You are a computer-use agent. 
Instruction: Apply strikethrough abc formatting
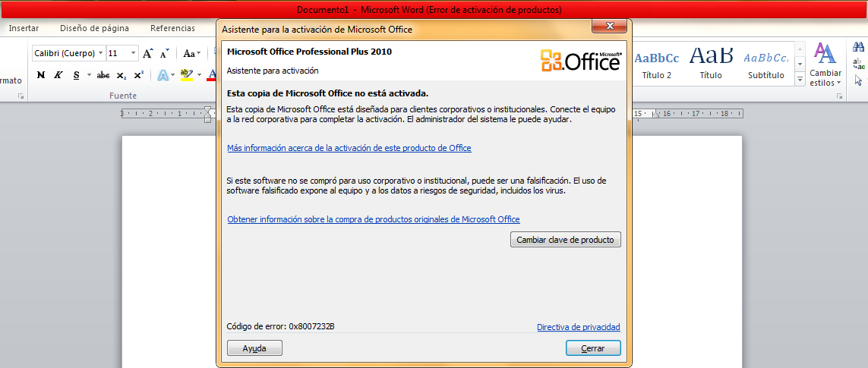[103, 74]
